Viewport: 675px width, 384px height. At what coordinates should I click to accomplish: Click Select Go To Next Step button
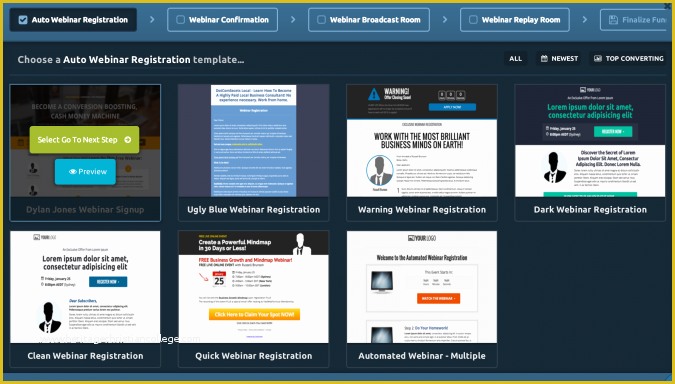[84, 139]
